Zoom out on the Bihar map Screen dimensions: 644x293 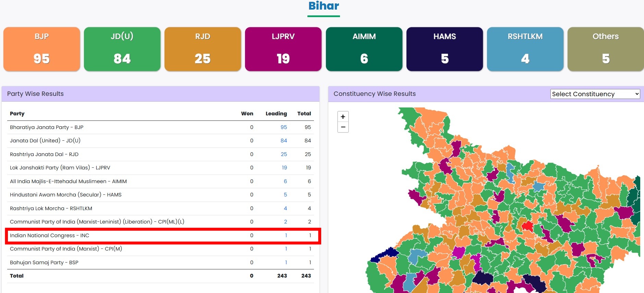[x=343, y=127]
